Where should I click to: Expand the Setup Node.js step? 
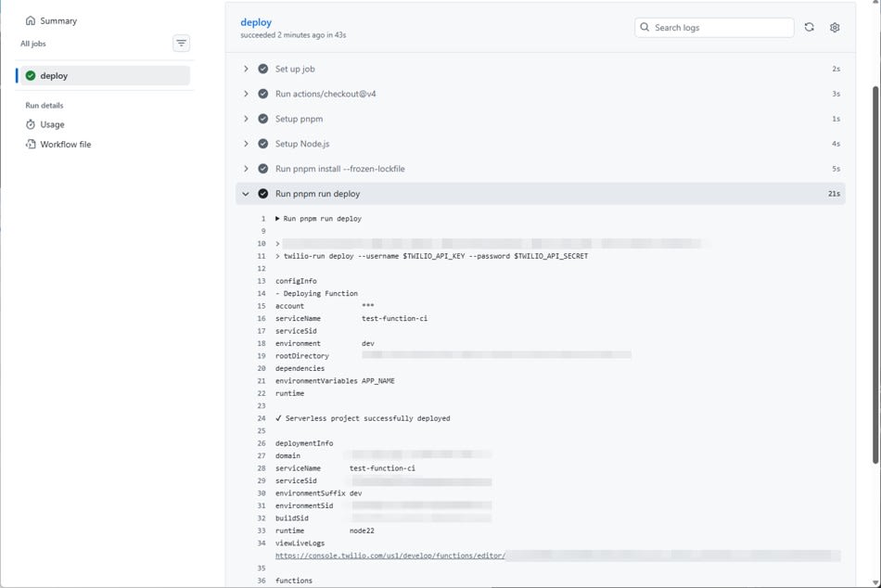coord(246,144)
